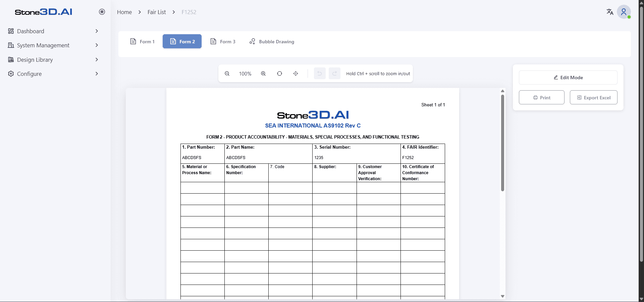Click the Form 1 document icon

point(133,41)
